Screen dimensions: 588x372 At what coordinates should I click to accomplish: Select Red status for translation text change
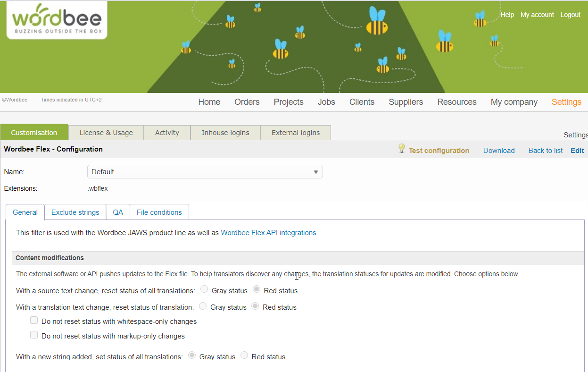(x=255, y=306)
